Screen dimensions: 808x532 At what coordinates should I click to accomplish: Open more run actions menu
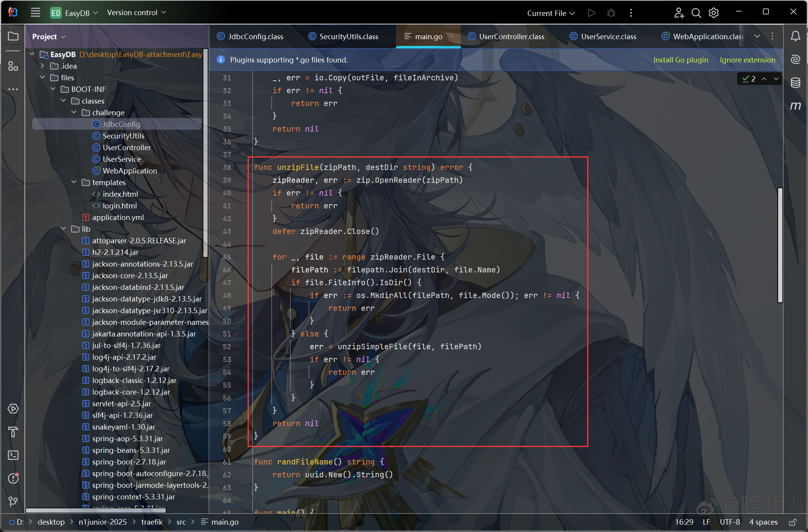coord(631,13)
